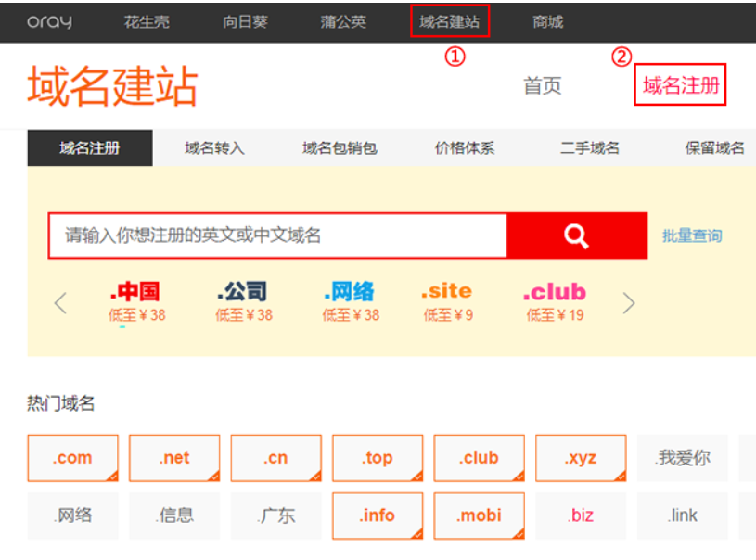Toggle the .com hot domain option
This screenshot has height=560, width=756.
pos(72,458)
